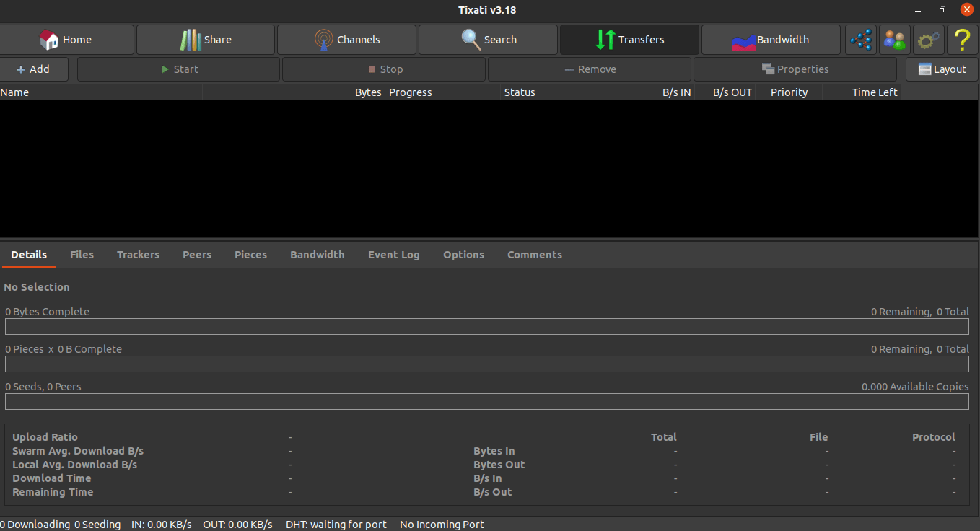This screenshot has height=531, width=980.
Task: Click the Remove transfer button
Action: pos(590,69)
